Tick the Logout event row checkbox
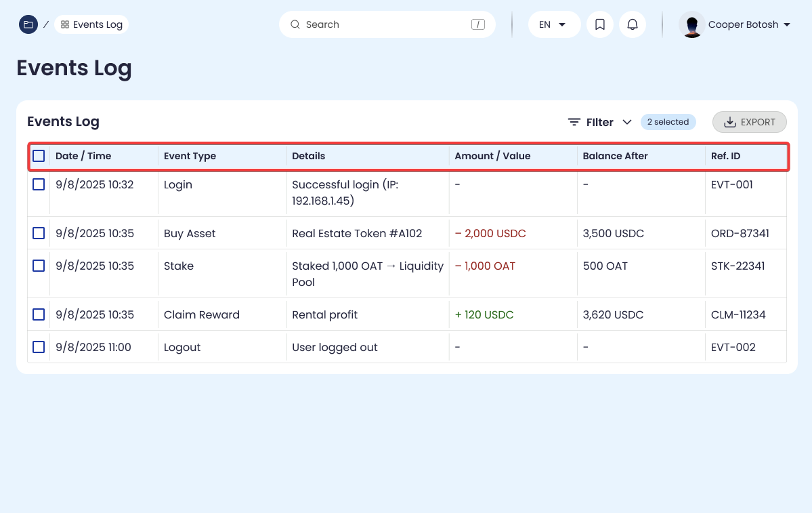 click(x=39, y=347)
